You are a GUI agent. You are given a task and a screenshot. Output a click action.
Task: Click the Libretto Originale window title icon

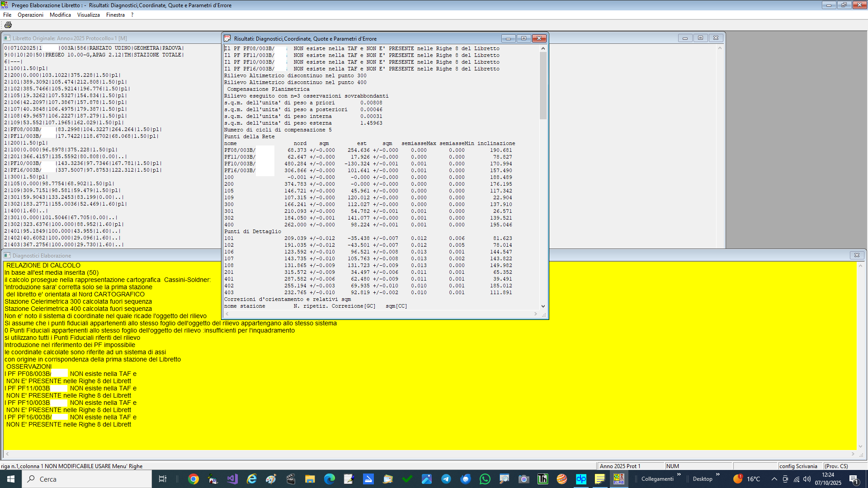(x=7, y=38)
